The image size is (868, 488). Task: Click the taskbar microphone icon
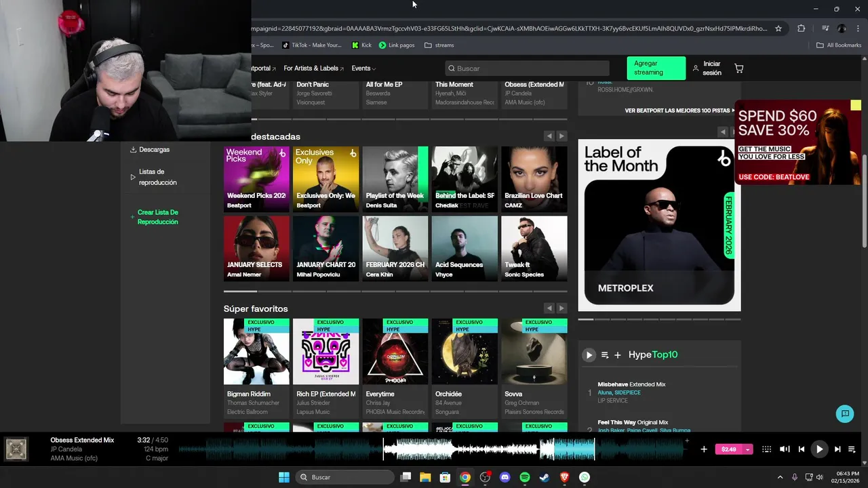[795, 477]
